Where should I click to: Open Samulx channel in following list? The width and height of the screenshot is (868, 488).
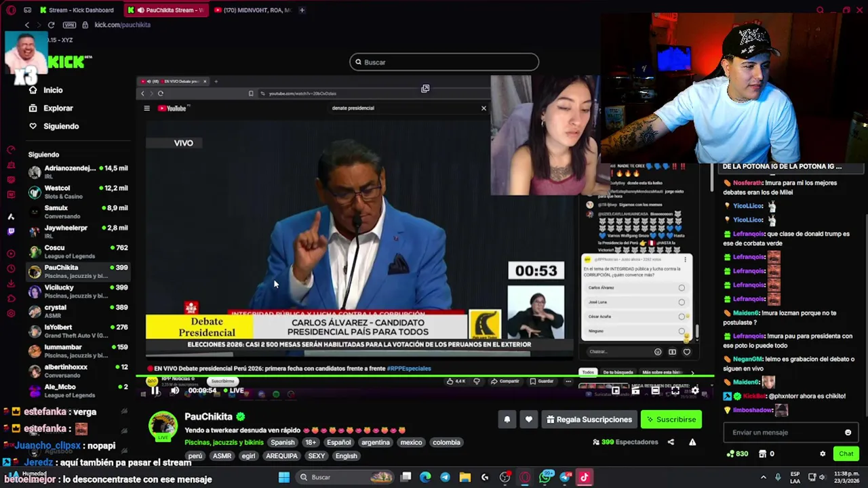coord(78,211)
